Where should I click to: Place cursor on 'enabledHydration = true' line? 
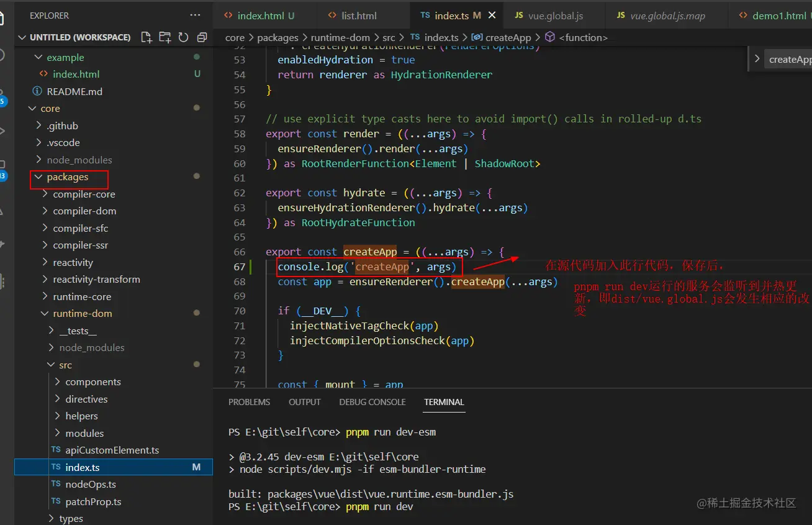click(346, 60)
